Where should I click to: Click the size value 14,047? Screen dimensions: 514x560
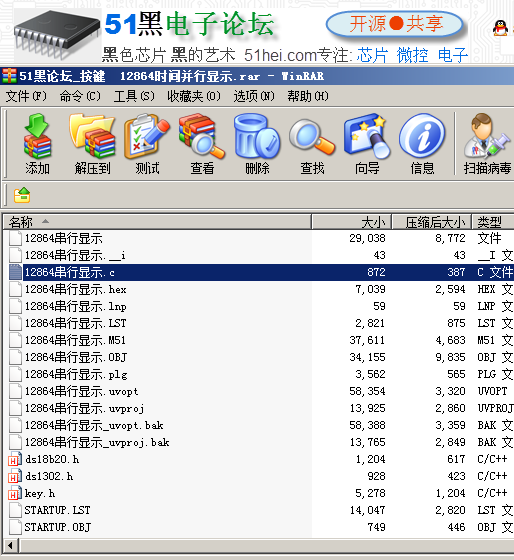point(368,510)
